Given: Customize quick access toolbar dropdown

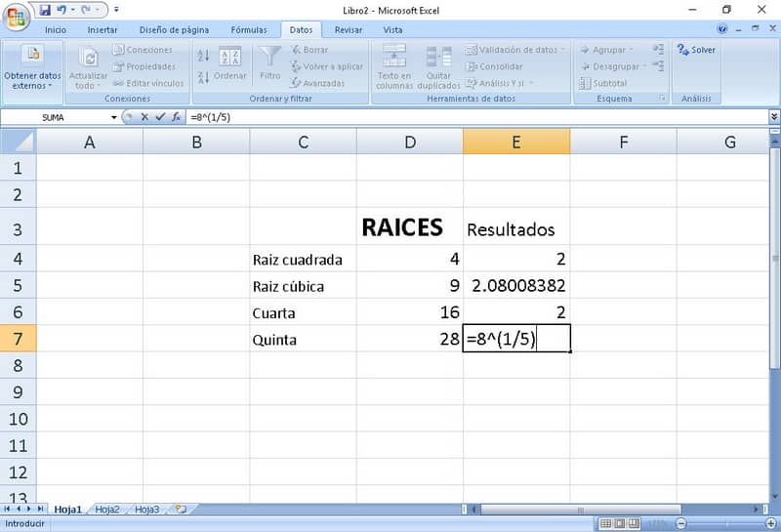Looking at the screenshot, I should [x=116, y=10].
